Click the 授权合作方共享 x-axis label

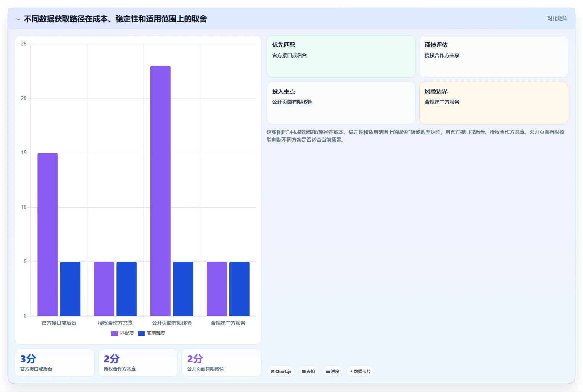point(115,323)
